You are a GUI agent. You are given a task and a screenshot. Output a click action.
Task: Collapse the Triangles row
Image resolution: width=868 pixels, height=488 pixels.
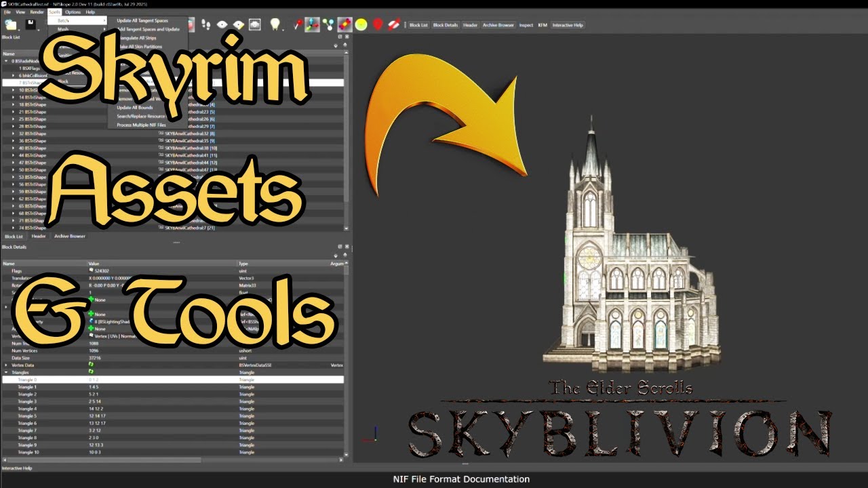[x=6, y=372]
